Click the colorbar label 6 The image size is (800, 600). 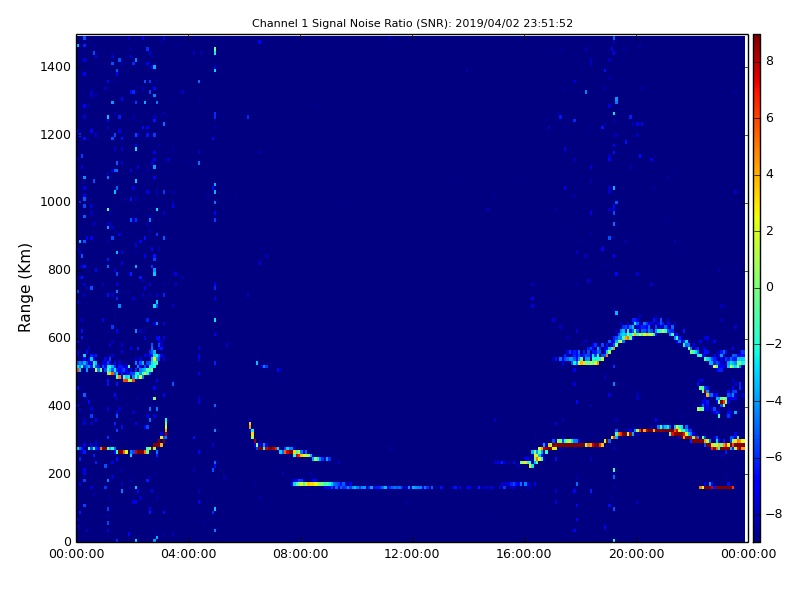770,118
